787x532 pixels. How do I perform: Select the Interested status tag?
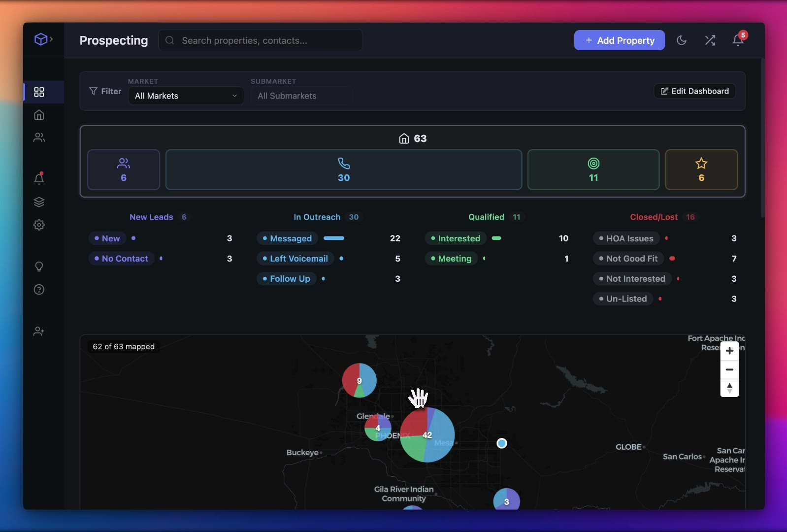455,238
